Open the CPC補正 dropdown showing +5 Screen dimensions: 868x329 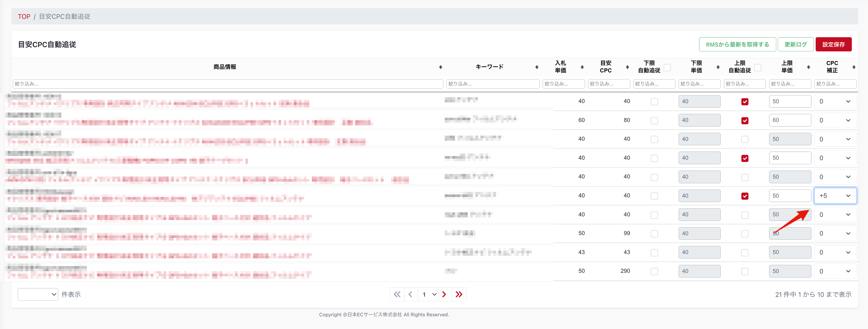click(835, 196)
